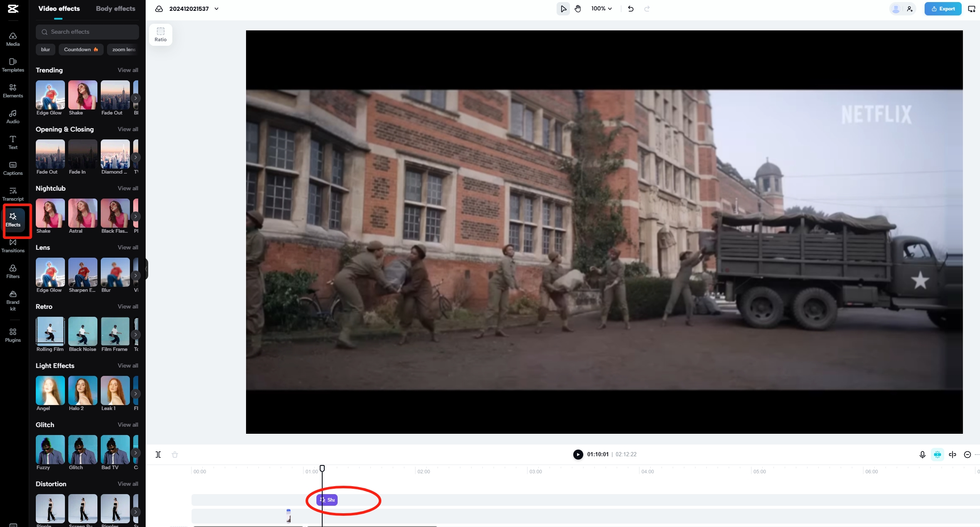Click View all next to Glitch
The image size is (980, 527).
point(128,425)
